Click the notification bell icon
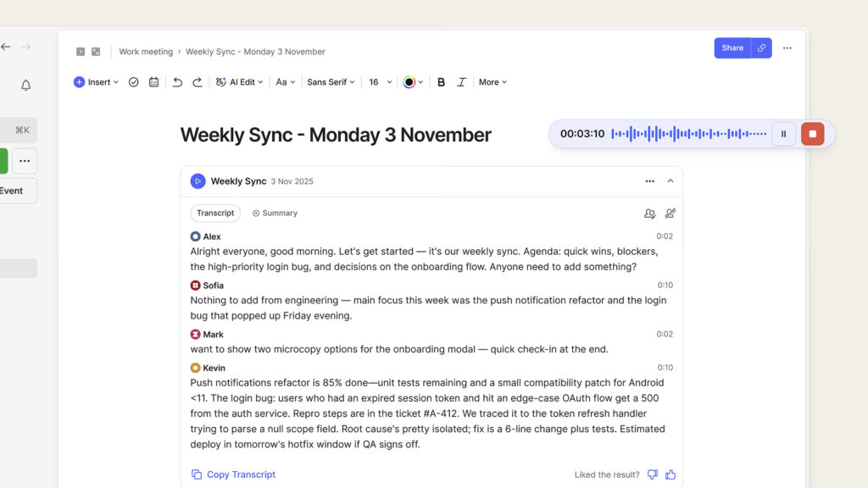 [25, 86]
